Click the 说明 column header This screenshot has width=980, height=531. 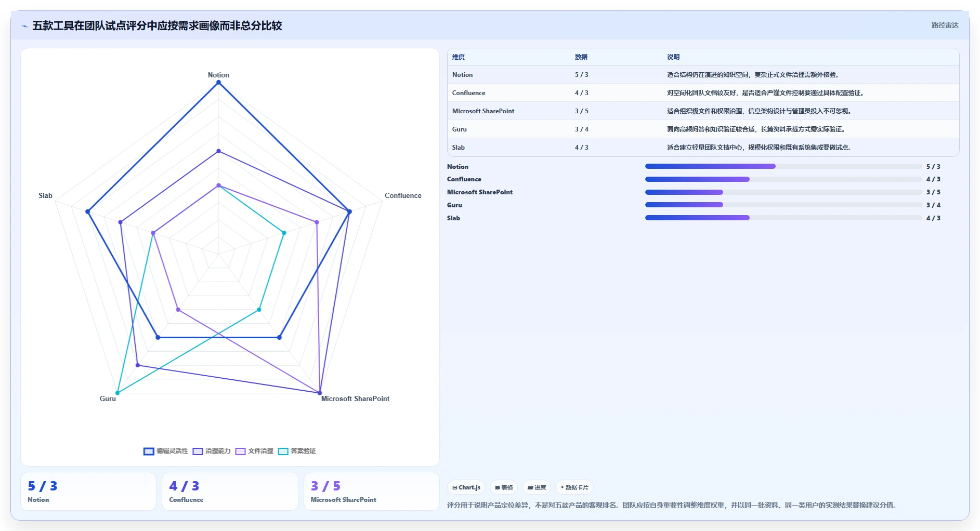pyautogui.click(x=673, y=57)
